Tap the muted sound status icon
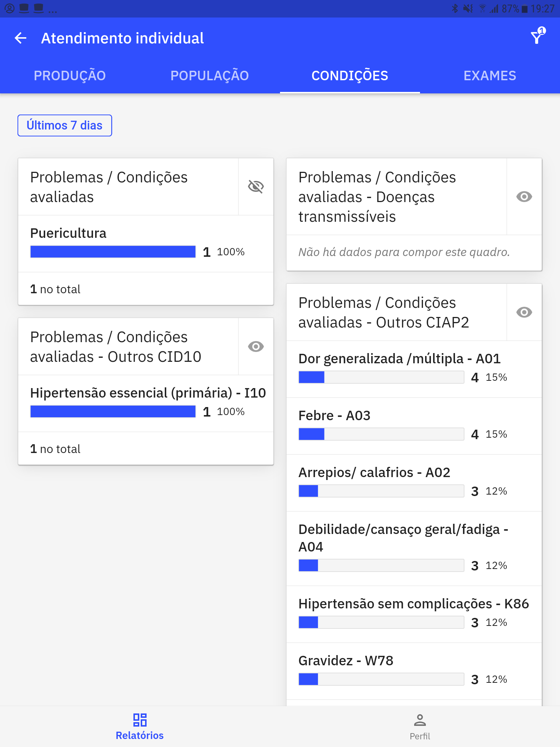The height and width of the screenshot is (747, 560). (468, 8)
